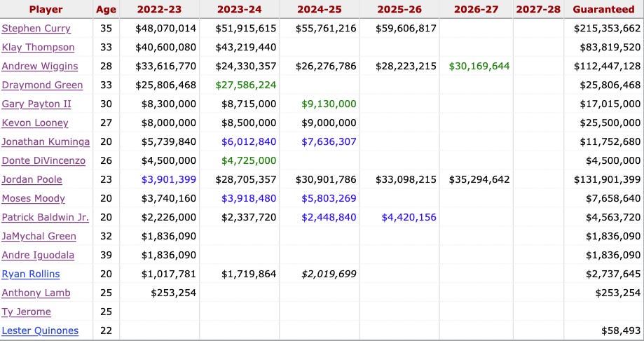Screen dimensions: 644x341
Task: Select Moody's blue $3,918,480 option
Action: [x=249, y=198]
